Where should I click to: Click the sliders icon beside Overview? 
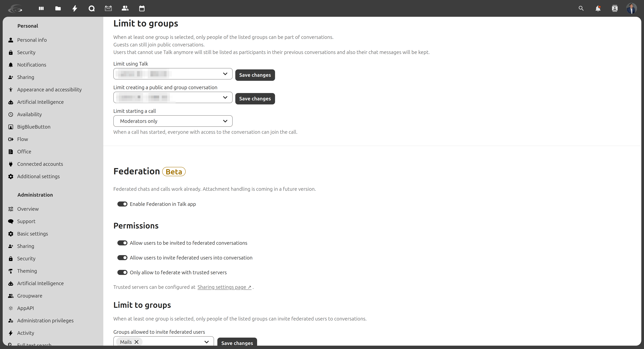(x=11, y=209)
